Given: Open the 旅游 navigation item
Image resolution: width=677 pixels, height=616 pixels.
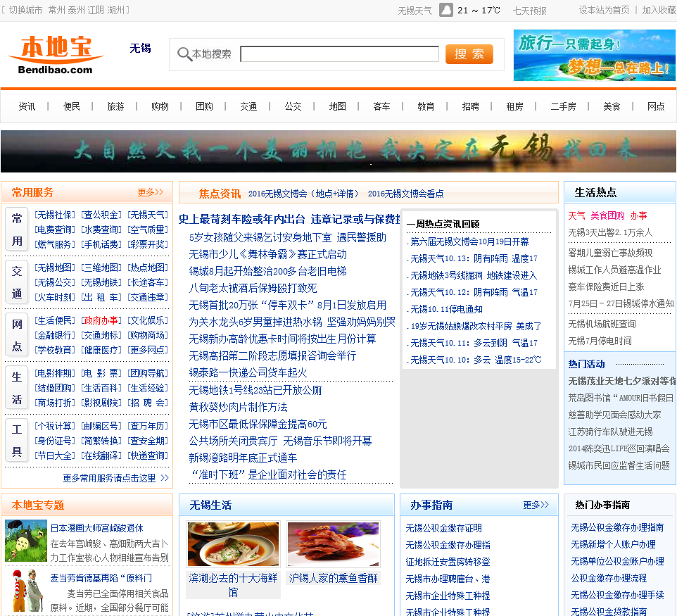Looking at the screenshot, I should pyautogui.click(x=115, y=106).
